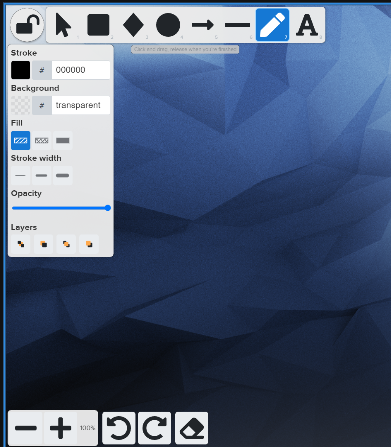Viewport: 391px width, 447px height.
Task: Open the transparent background color swatch
Action: tap(21, 105)
